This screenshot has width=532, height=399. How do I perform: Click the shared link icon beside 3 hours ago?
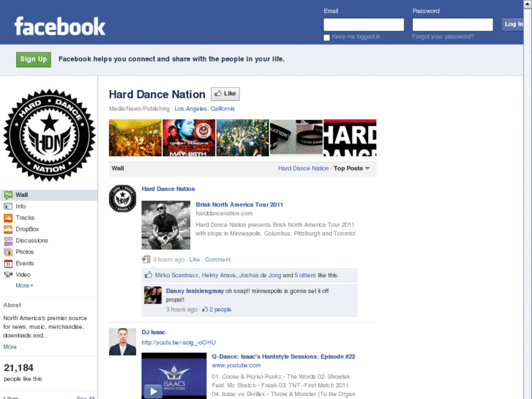(x=146, y=259)
